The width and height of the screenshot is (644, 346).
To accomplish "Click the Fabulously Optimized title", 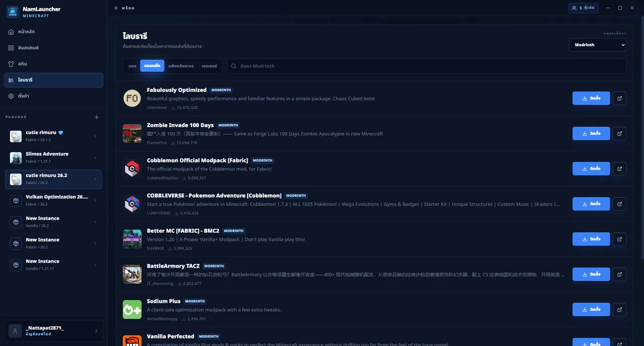I will (x=177, y=90).
